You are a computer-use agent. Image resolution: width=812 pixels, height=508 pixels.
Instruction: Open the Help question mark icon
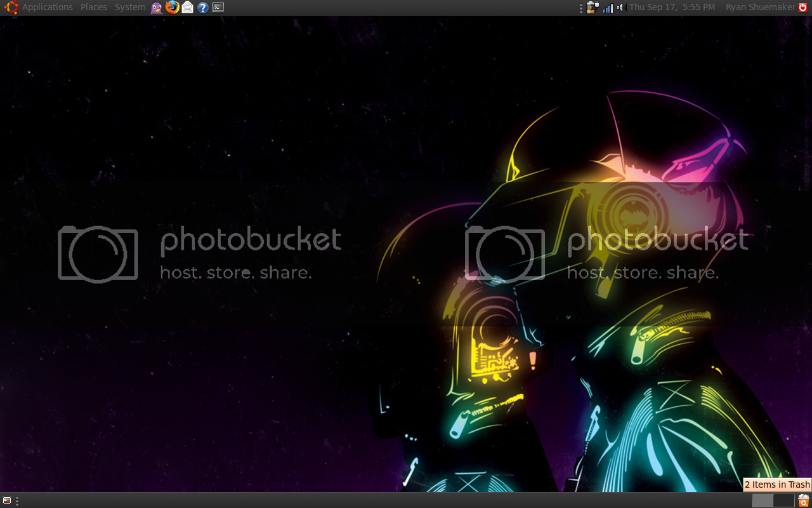[202, 8]
